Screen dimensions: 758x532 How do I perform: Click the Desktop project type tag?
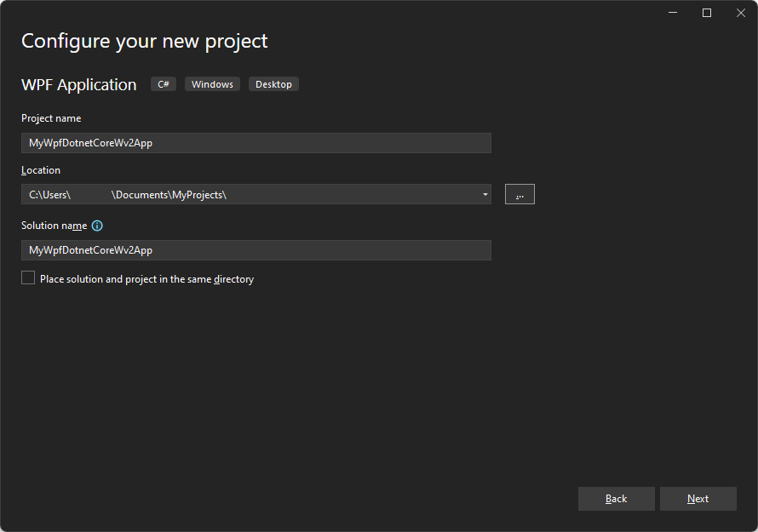tap(273, 83)
